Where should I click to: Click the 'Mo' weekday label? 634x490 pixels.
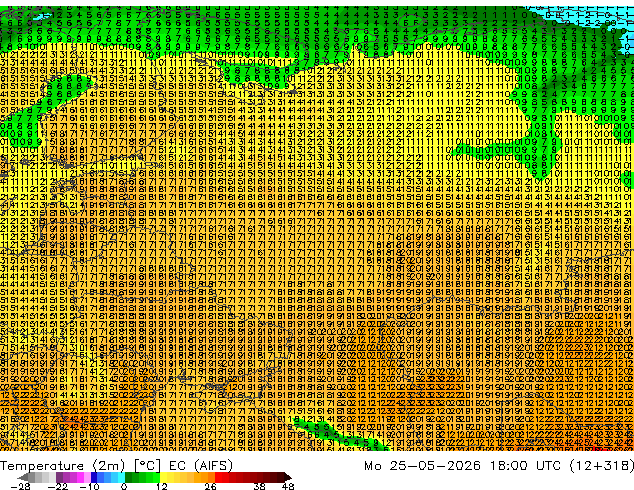click(x=372, y=466)
